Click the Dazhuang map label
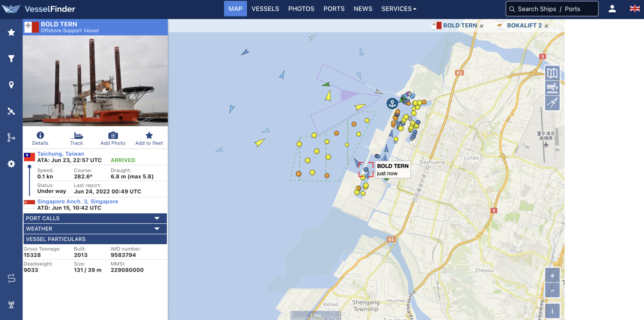 click(432, 162)
